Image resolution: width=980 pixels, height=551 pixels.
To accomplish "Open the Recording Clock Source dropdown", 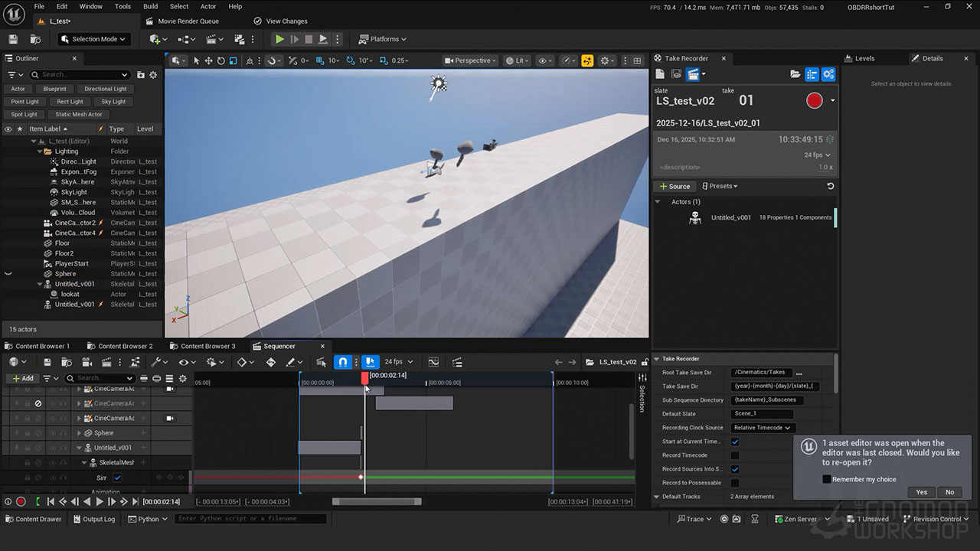I will tap(762, 428).
